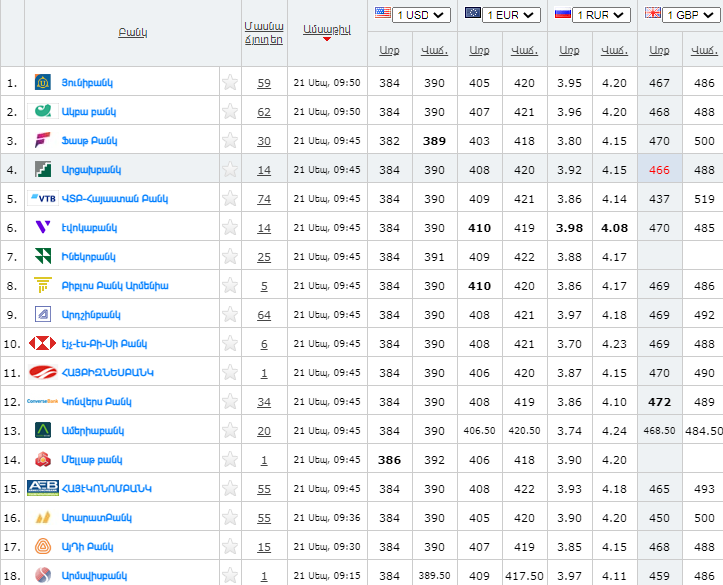The height and width of the screenshot is (585, 723).
Task: Click the ID Bank orange logo
Action: tap(43, 546)
